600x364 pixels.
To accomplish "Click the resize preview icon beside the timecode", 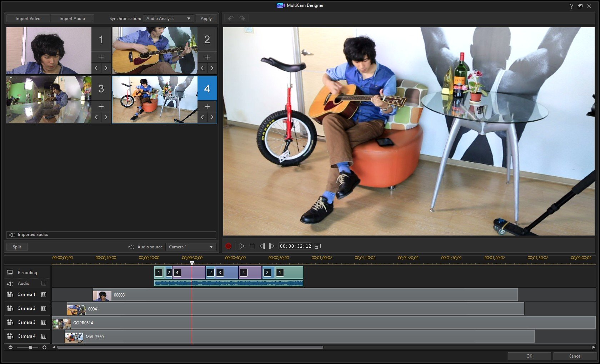I will pos(318,246).
